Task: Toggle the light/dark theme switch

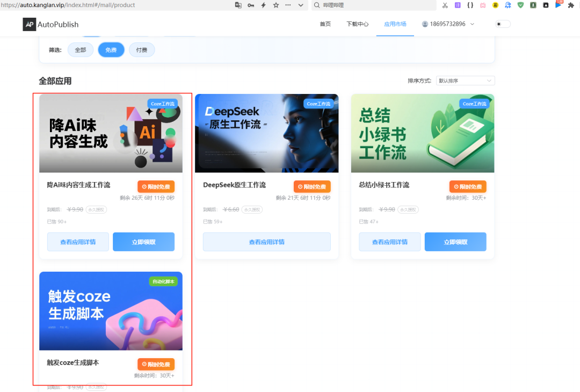Action: pyautogui.click(x=503, y=24)
